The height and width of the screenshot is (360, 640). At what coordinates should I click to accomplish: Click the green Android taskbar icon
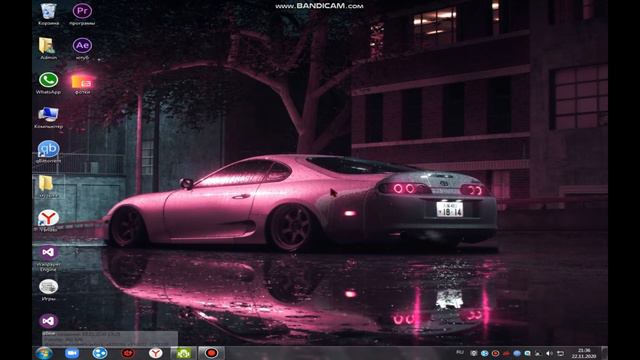[x=183, y=353]
